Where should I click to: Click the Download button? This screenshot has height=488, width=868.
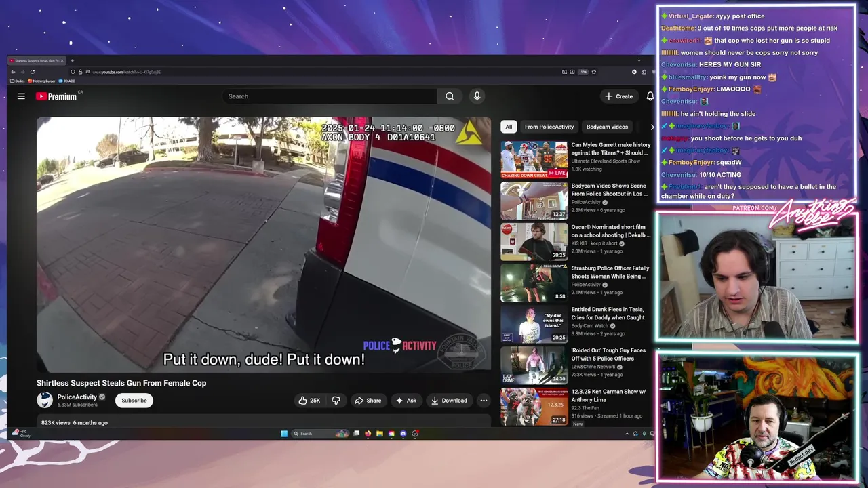[x=449, y=401]
